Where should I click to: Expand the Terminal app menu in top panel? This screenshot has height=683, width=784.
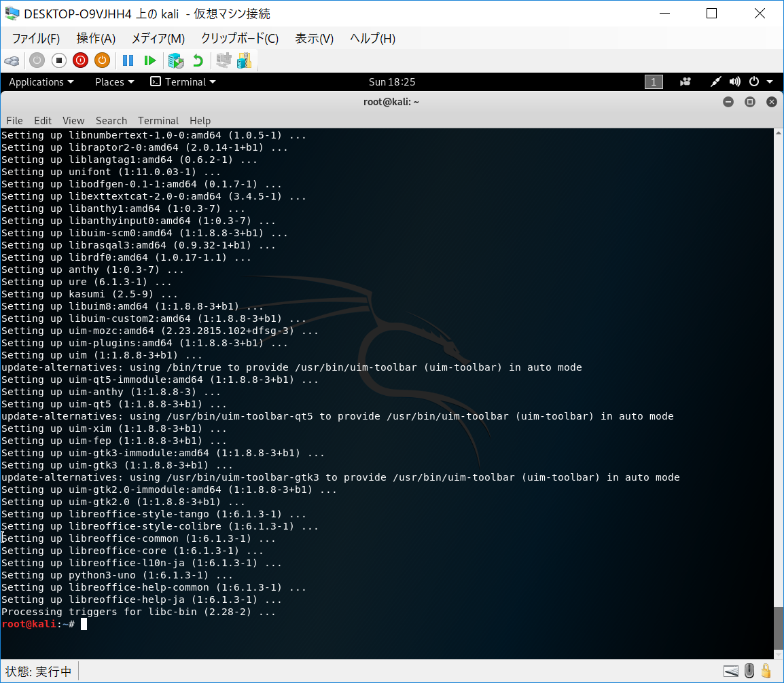click(183, 82)
